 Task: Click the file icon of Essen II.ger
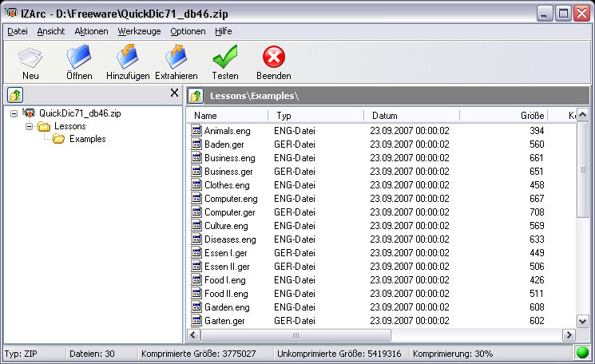point(196,266)
